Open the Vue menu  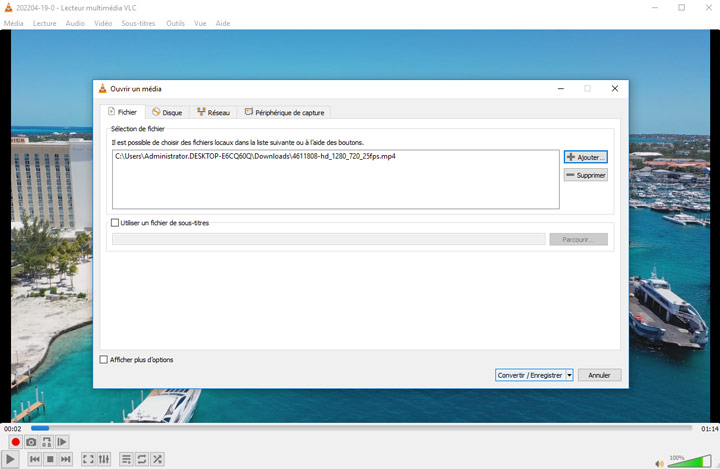tap(200, 23)
